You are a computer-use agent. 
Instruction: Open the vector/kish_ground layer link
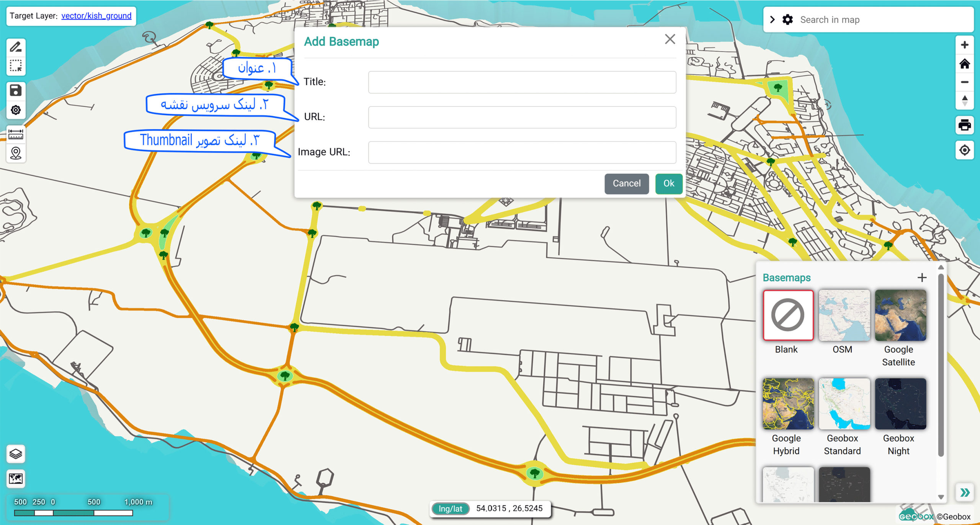(96, 16)
